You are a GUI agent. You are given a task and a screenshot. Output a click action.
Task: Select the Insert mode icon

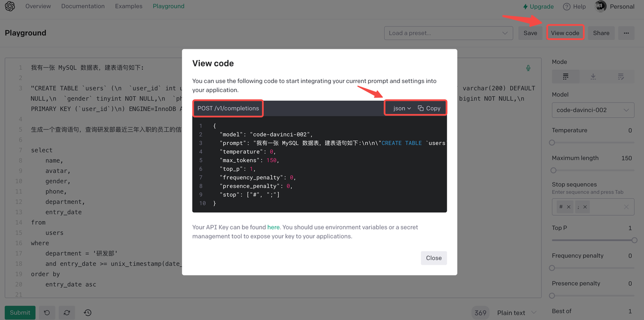point(593,76)
